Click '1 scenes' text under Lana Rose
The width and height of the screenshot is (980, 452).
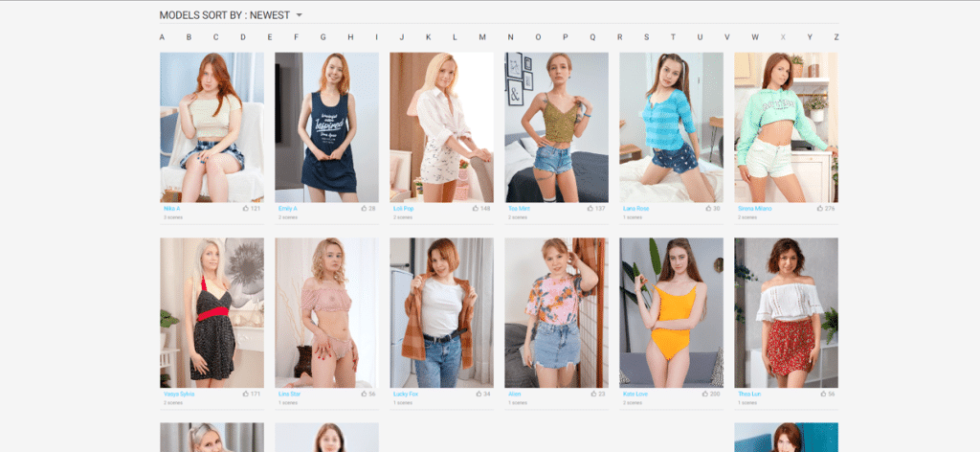tap(633, 217)
